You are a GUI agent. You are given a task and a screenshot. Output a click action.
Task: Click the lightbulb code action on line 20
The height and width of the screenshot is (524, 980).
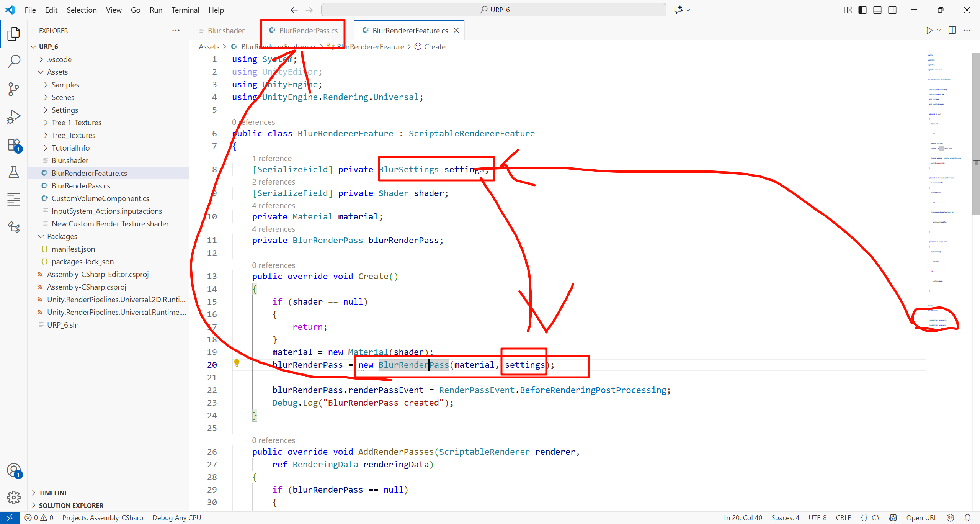click(x=237, y=363)
